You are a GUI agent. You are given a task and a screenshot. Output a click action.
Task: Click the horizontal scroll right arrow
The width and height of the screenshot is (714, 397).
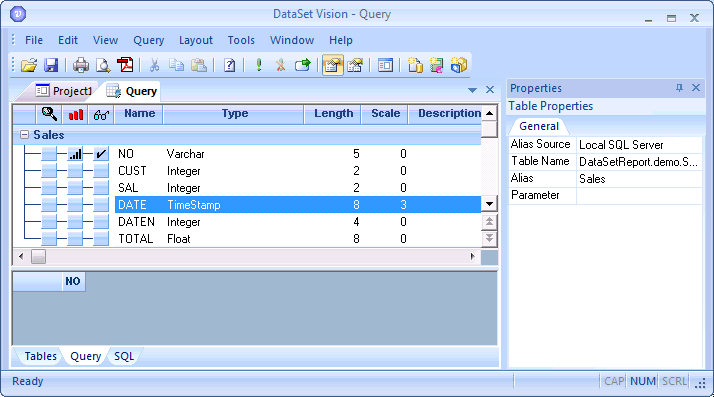point(473,257)
